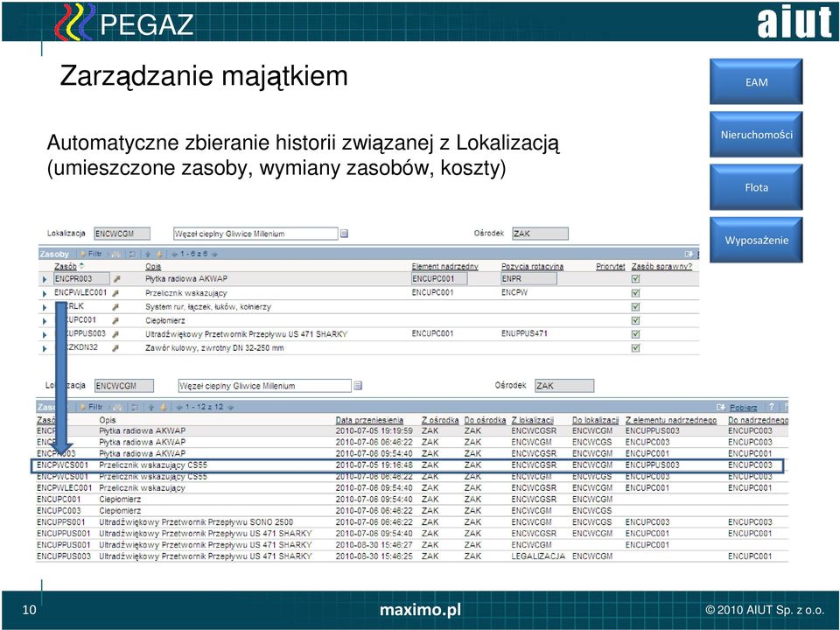Click wrench icon in System rur row
This screenshot has width=840, height=630.
tap(115, 307)
